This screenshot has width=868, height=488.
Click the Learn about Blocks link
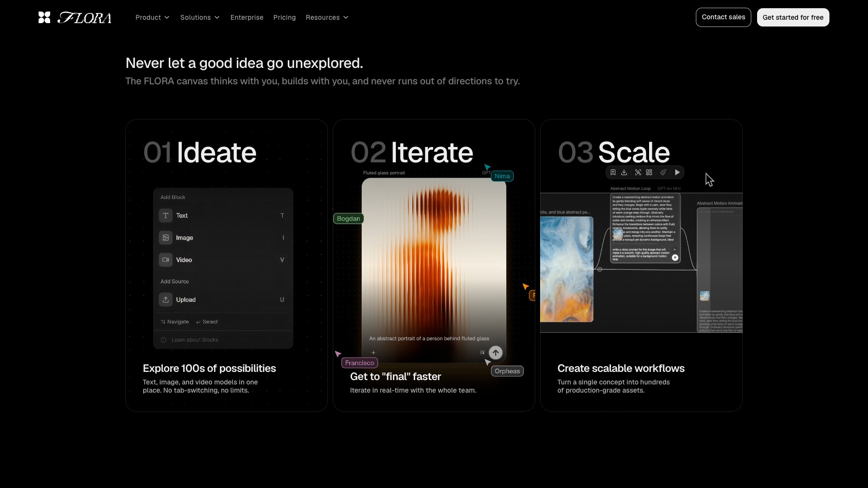tap(195, 340)
